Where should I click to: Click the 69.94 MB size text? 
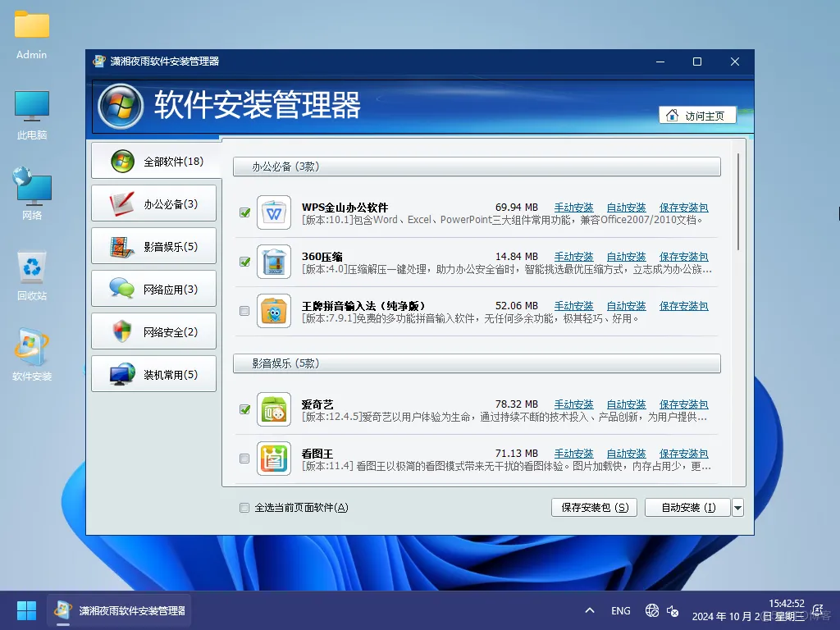tap(517, 208)
